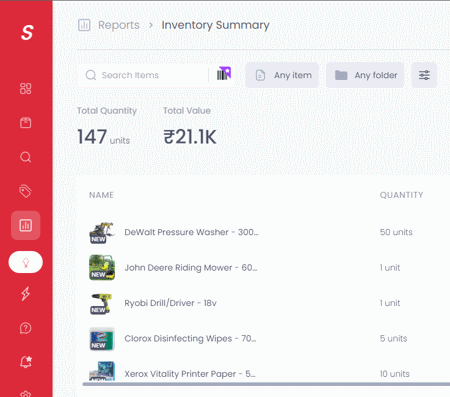Click Ryobi Drill/Driver thumbnail
This screenshot has width=450, height=397.
tap(101, 303)
